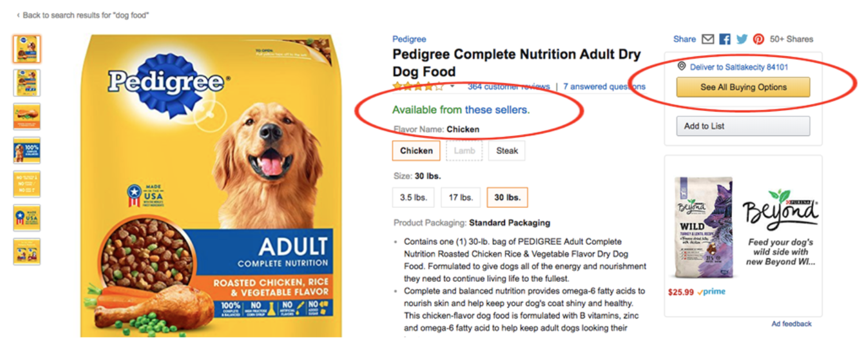The height and width of the screenshot is (360, 868).
Task: Share product on Pinterest icon
Action: click(759, 39)
